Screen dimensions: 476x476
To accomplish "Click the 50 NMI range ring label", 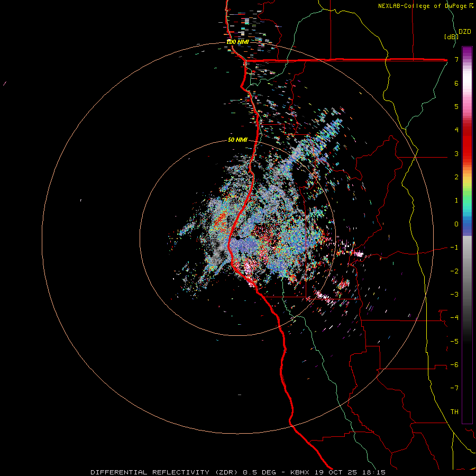I will pyautogui.click(x=237, y=140).
